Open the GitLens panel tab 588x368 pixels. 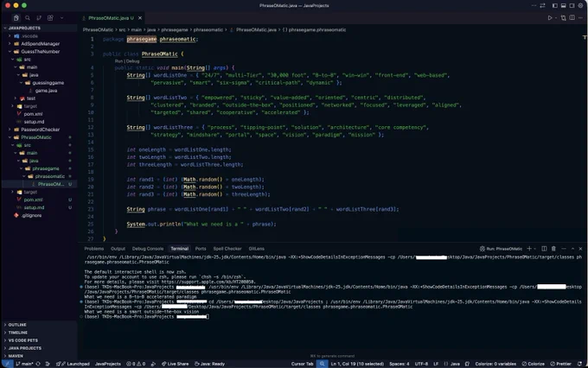pyautogui.click(x=257, y=249)
